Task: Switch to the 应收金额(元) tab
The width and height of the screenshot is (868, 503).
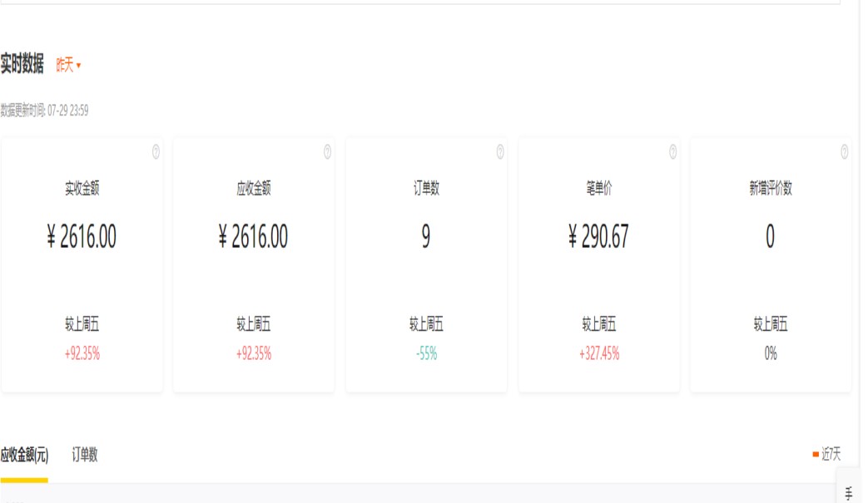Action: [24, 455]
